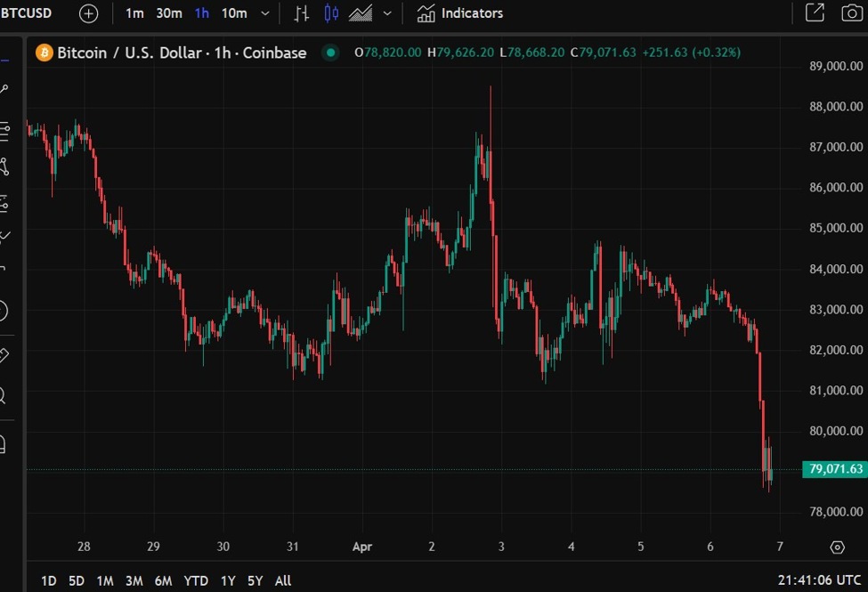Click the closing price value C79,071.63
The width and height of the screenshot is (868, 592).
tap(604, 53)
